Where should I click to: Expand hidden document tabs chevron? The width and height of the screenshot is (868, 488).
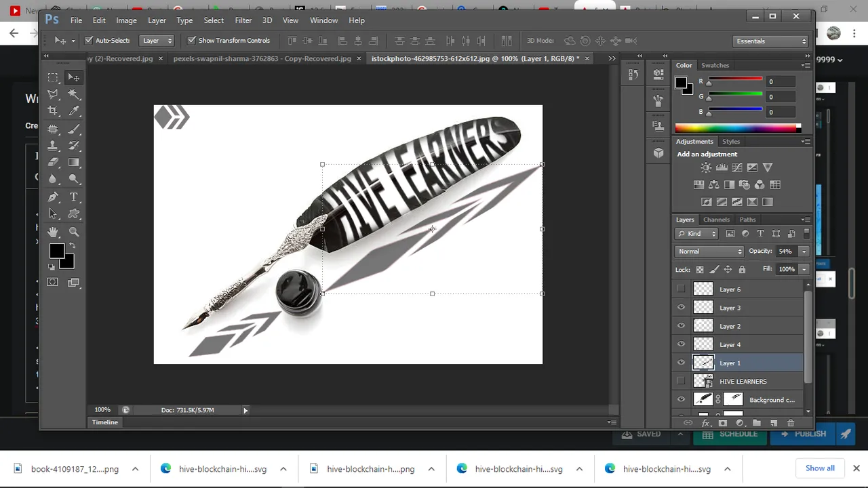(612, 58)
